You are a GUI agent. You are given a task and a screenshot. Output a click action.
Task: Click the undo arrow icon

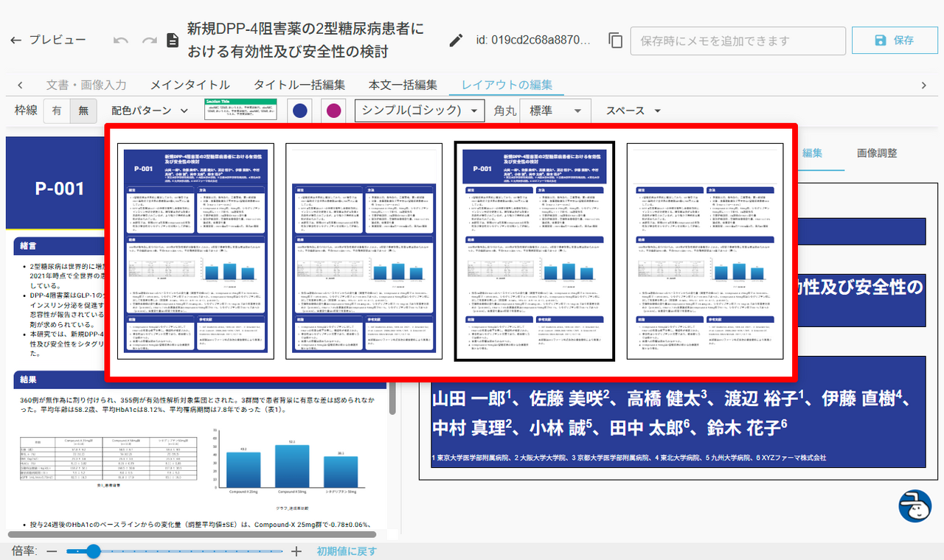pyautogui.click(x=121, y=41)
